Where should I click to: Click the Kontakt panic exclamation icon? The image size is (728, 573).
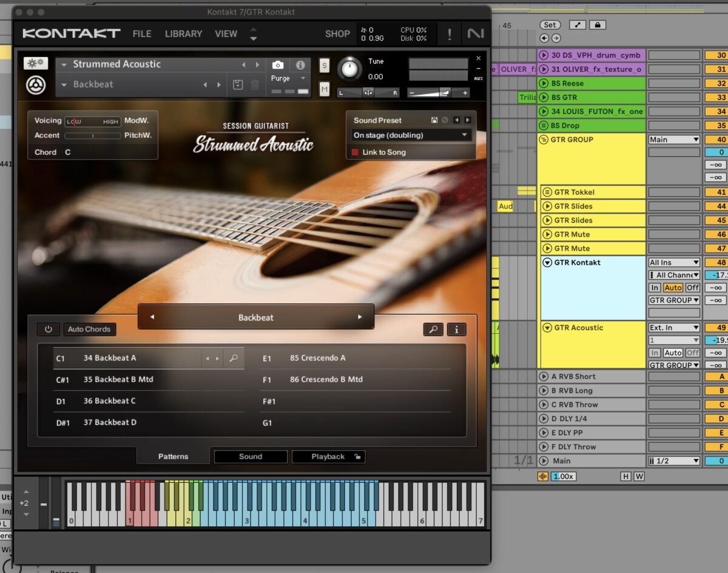[x=449, y=34]
